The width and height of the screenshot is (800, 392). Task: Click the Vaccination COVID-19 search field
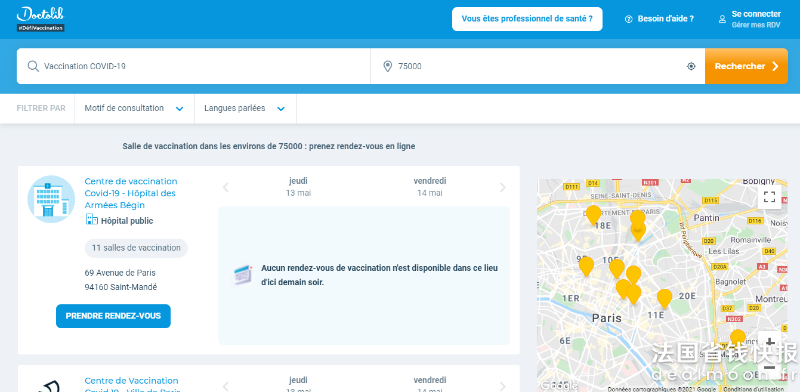pyautogui.click(x=194, y=66)
